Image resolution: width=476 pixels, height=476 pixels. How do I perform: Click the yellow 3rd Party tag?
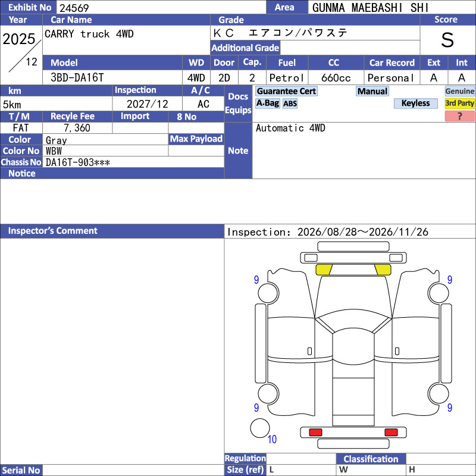pos(459,103)
